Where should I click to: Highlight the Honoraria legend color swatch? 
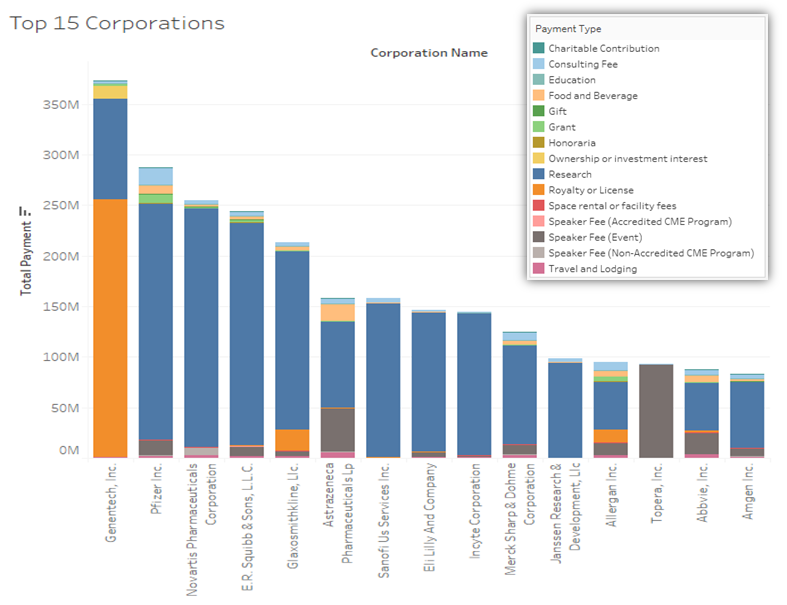539,143
